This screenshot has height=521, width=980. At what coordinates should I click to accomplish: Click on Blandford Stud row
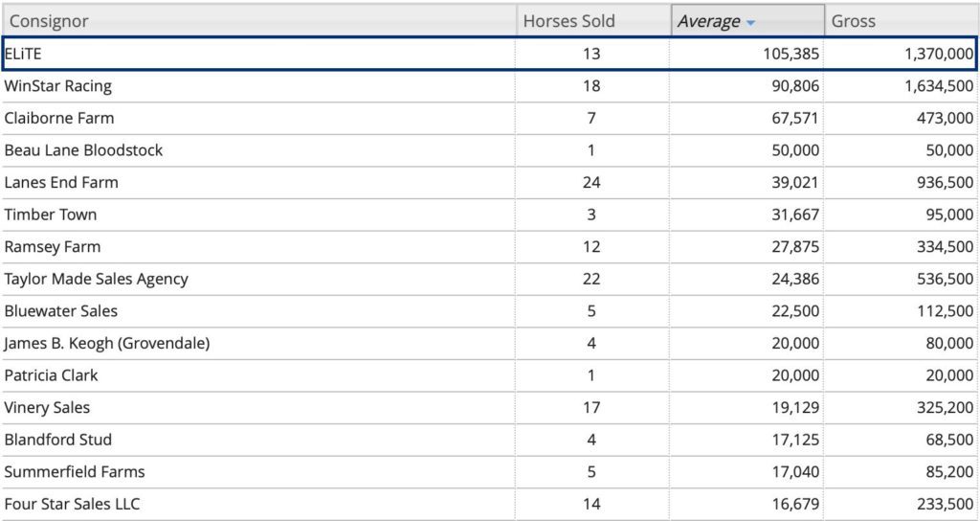pos(58,440)
